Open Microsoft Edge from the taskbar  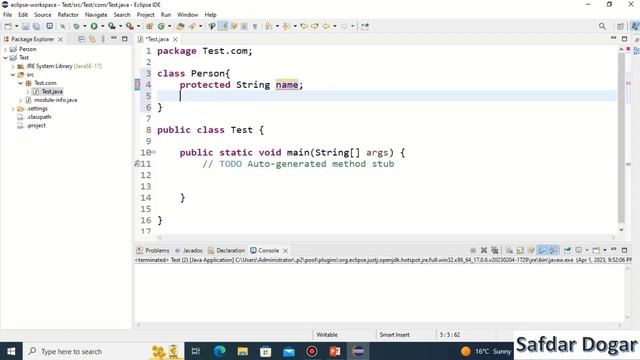pyautogui.click(x=220, y=351)
